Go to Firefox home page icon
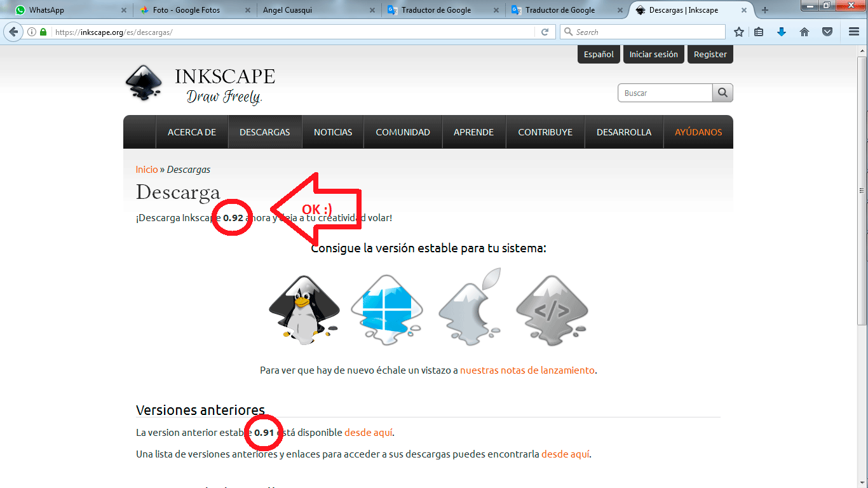Image resolution: width=868 pixels, height=488 pixels. pos(804,32)
